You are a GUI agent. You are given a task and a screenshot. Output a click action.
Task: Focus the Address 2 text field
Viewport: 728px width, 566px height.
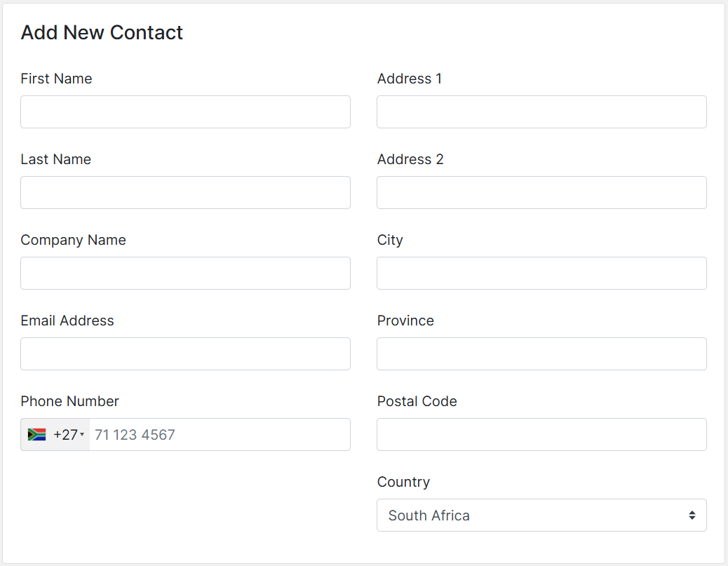point(541,193)
